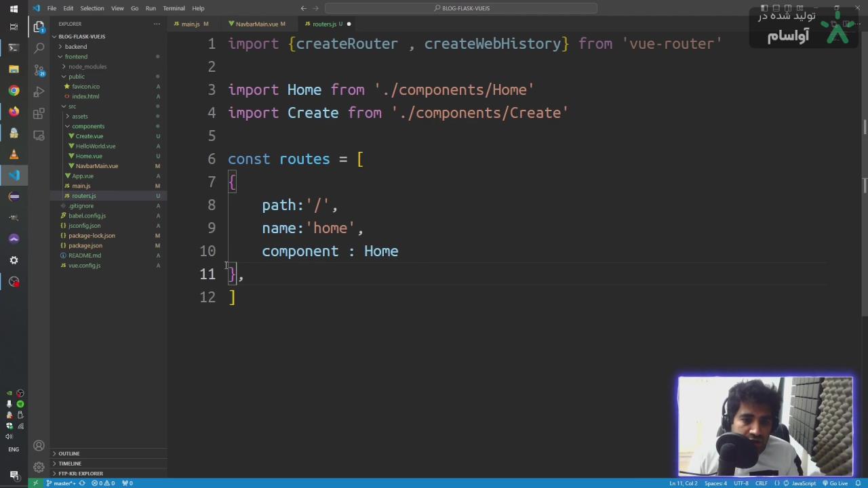The height and width of the screenshot is (488, 868).
Task: Open the Search view in activity bar
Action: click(x=39, y=48)
